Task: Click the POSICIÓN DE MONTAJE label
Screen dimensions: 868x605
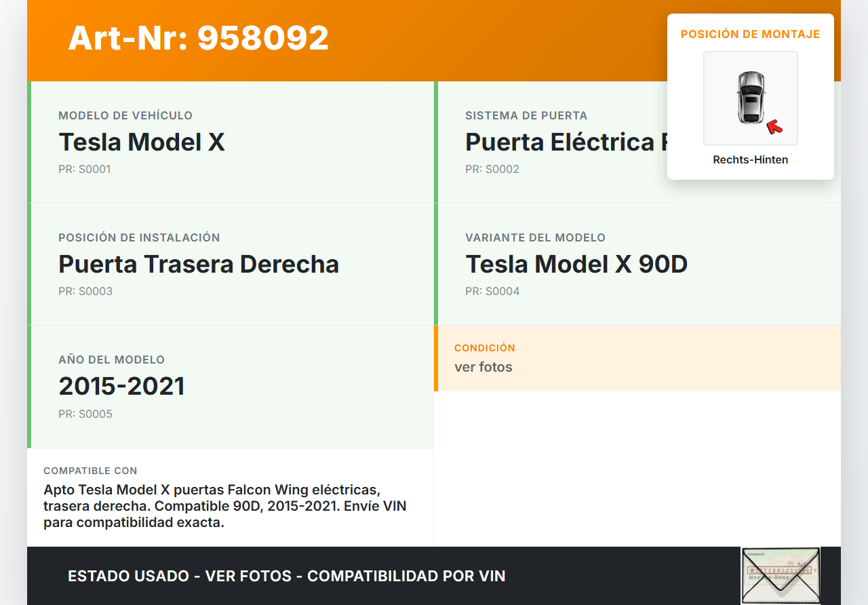Action: (x=751, y=34)
